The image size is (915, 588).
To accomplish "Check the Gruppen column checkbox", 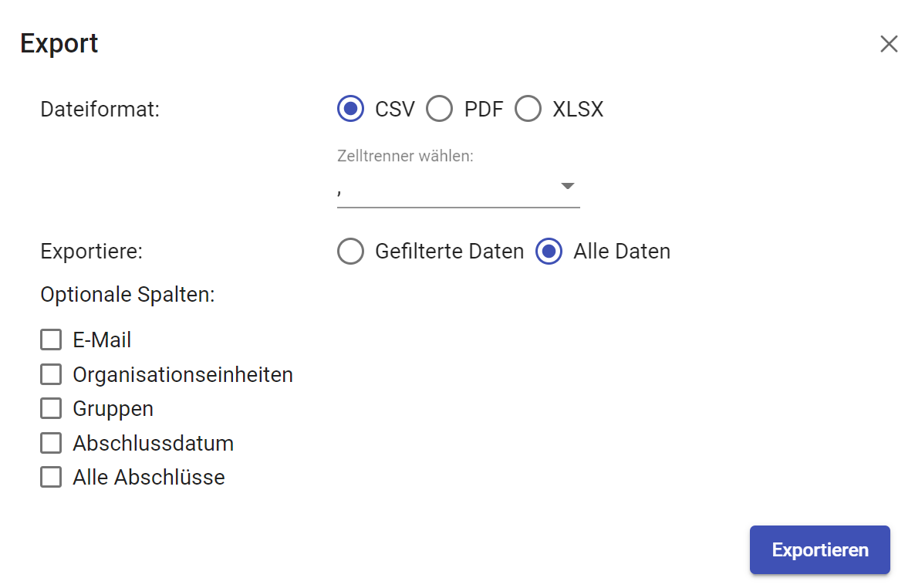I will pyautogui.click(x=51, y=408).
